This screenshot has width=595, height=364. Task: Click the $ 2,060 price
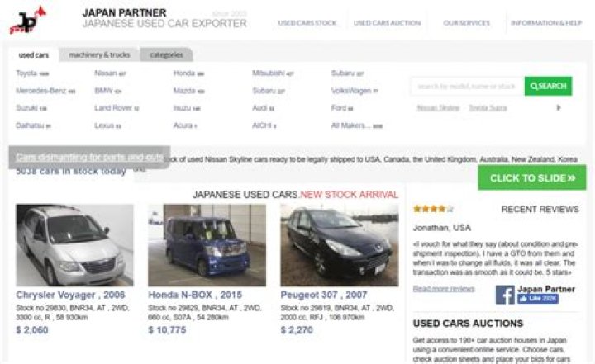(32, 330)
